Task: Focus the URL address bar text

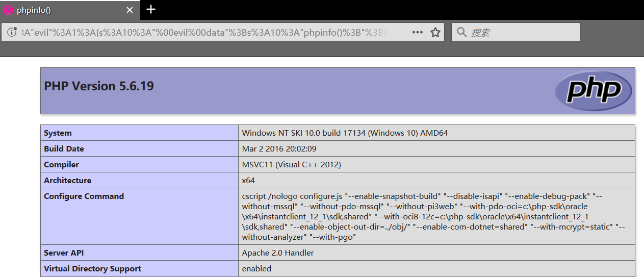Action: click(x=204, y=32)
